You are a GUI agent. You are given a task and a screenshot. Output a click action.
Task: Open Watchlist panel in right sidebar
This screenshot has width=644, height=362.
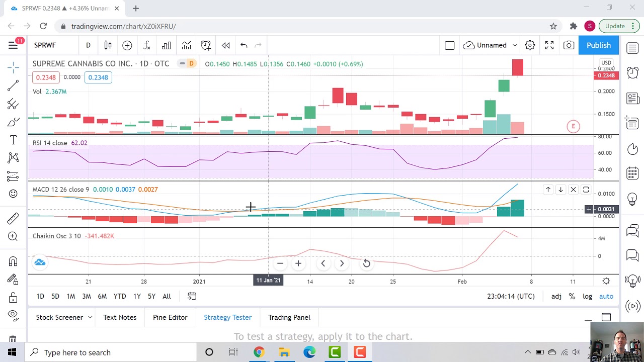click(632, 48)
